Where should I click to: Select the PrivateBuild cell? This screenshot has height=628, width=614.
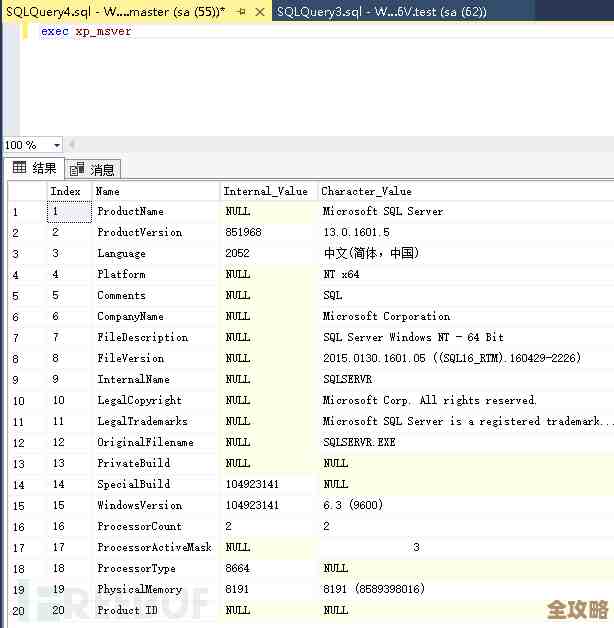tap(156, 463)
